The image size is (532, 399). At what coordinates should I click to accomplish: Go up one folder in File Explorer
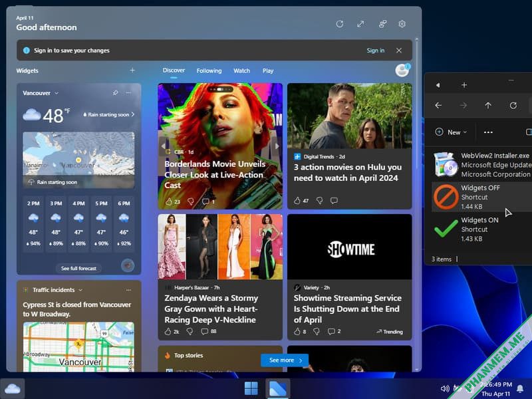[x=488, y=106]
